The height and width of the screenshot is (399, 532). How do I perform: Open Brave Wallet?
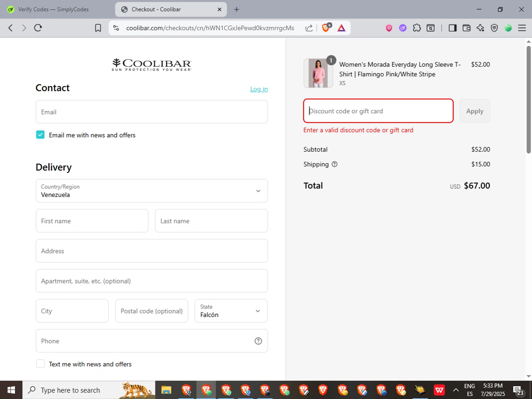(466, 28)
